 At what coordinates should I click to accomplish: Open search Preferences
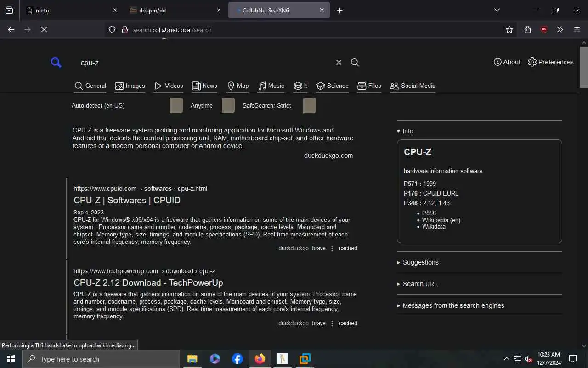[x=551, y=62]
